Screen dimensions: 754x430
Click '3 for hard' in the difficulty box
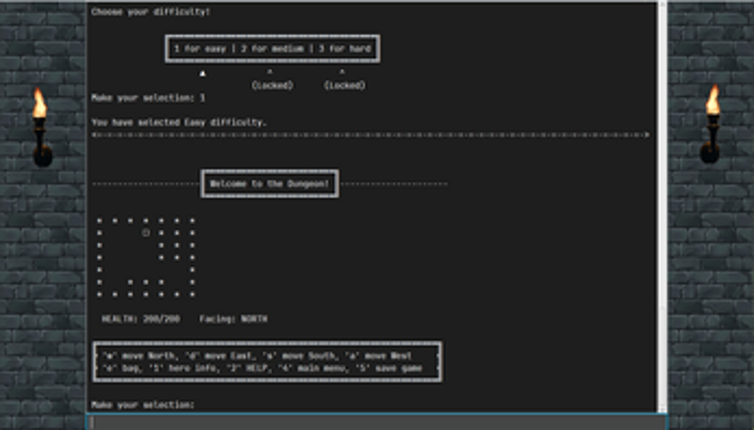click(x=345, y=49)
